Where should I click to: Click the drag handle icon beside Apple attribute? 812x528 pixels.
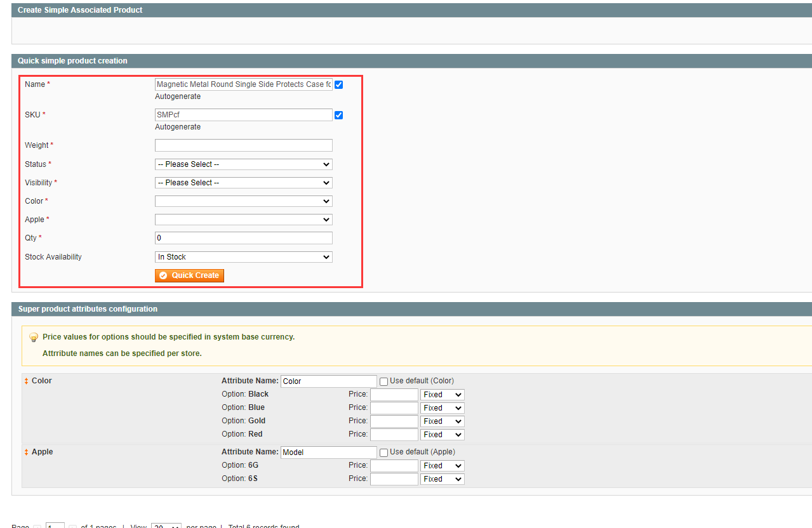point(27,452)
